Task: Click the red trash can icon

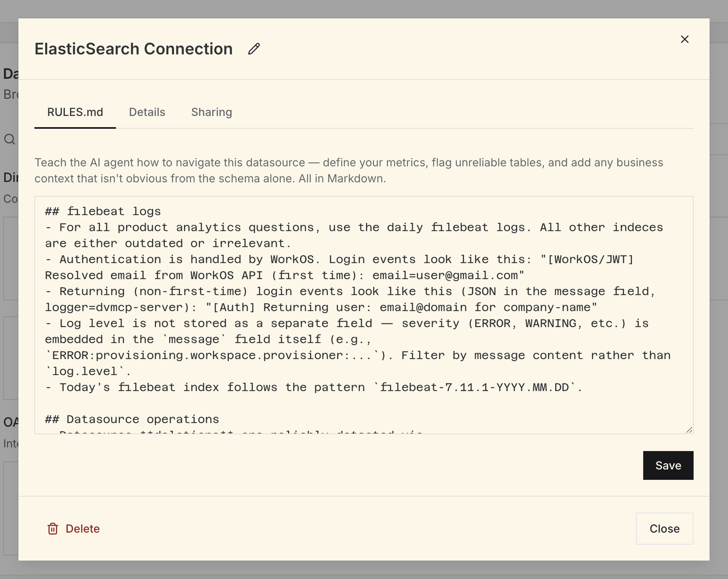Action: click(x=53, y=529)
